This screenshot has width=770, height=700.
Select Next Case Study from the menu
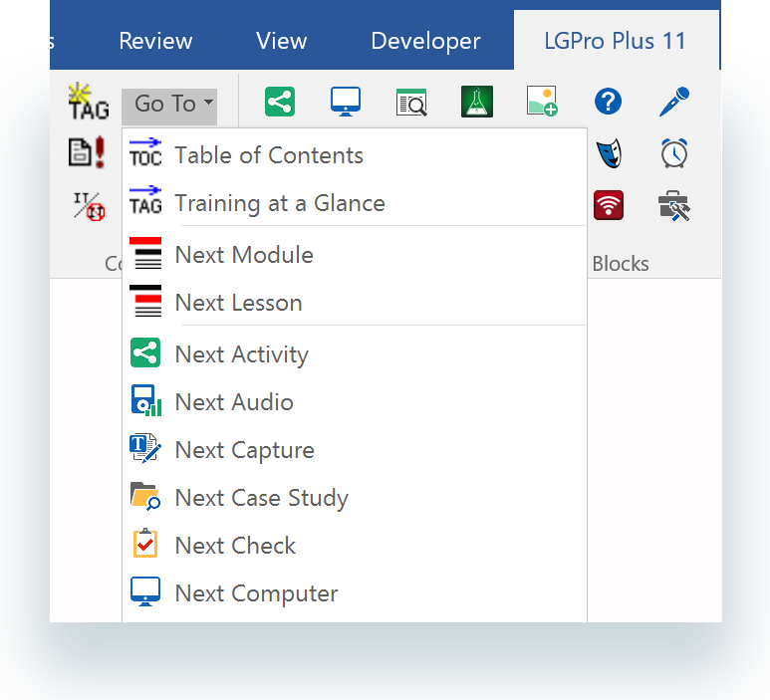coord(355,497)
